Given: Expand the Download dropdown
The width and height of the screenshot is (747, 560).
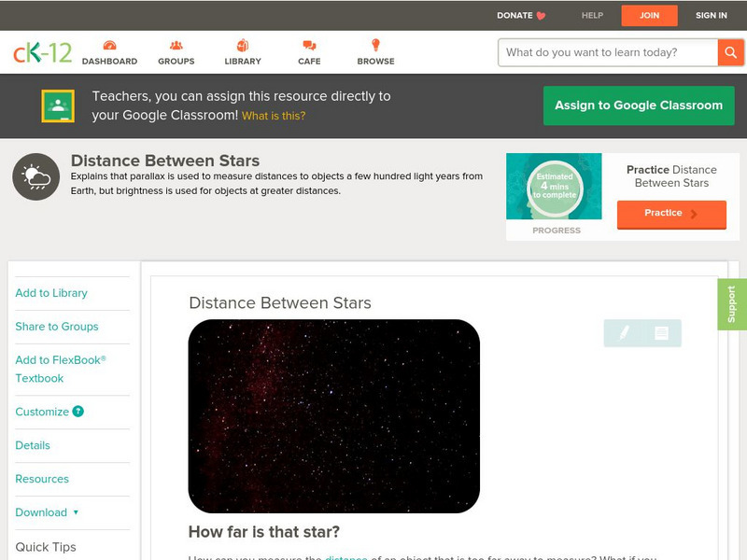Looking at the screenshot, I should click(x=45, y=512).
